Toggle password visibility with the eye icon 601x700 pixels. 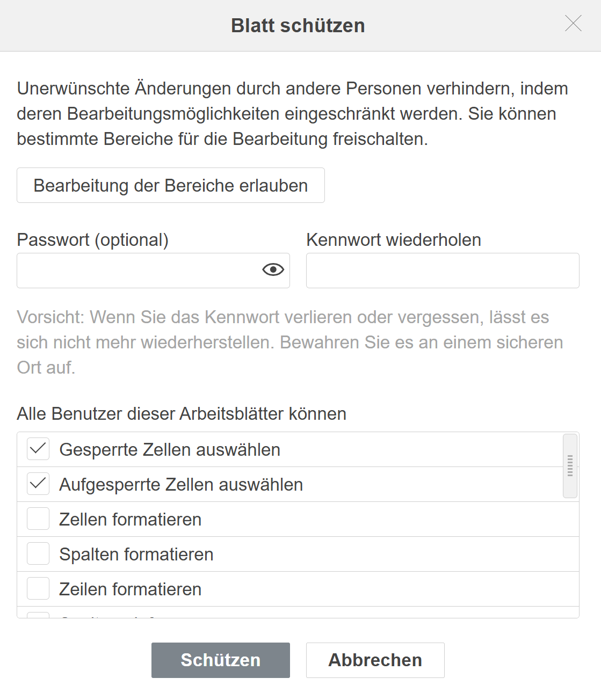[273, 269]
